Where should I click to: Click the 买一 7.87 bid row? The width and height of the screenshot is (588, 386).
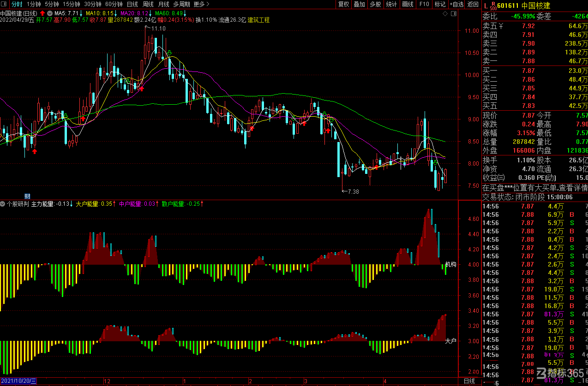pyautogui.click(x=535, y=71)
